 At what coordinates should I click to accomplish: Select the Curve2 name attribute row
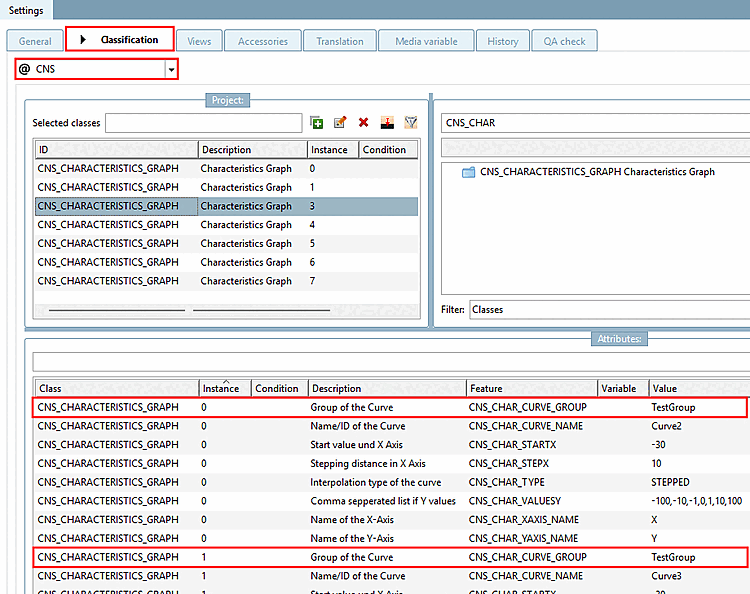(x=390, y=426)
